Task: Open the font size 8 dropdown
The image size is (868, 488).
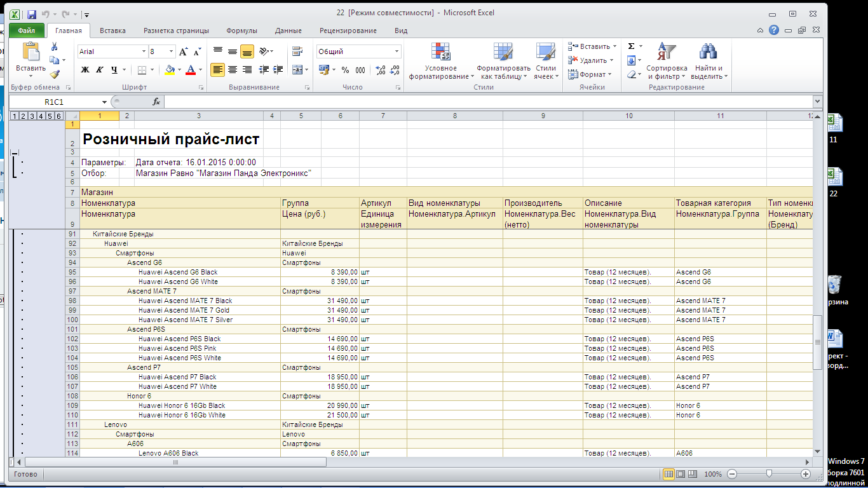Action: pyautogui.click(x=171, y=51)
